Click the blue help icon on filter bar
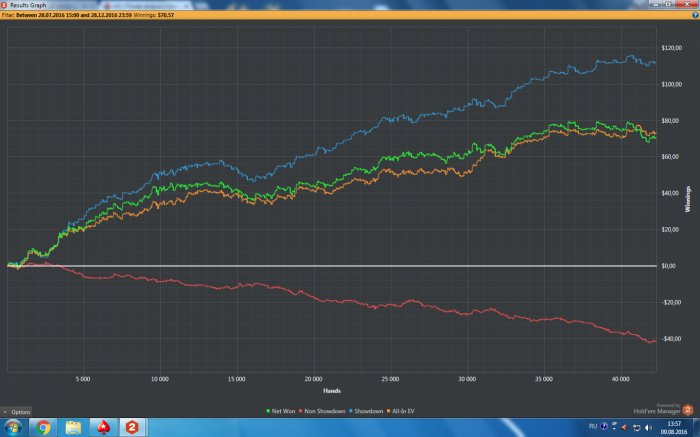This screenshot has height=437, width=700. pyautogui.click(x=695, y=15)
